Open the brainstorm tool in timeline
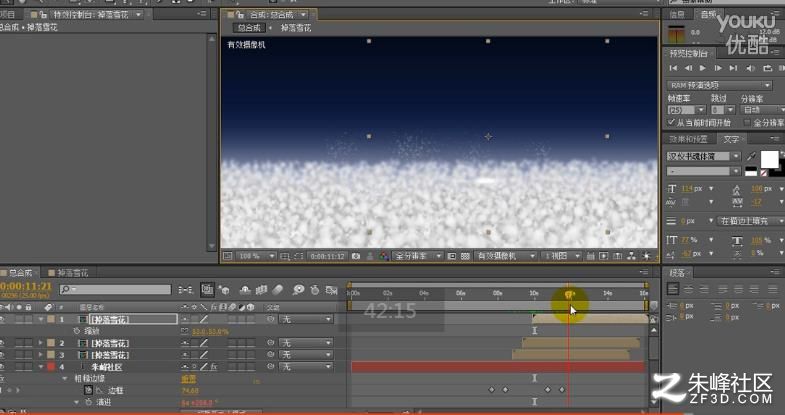This screenshot has height=415, width=785. tap(298, 290)
